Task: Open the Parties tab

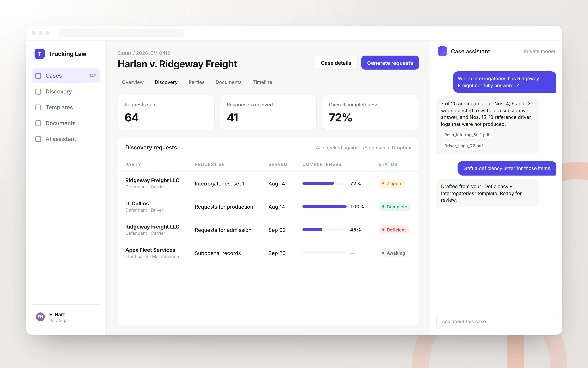Action: (x=197, y=82)
